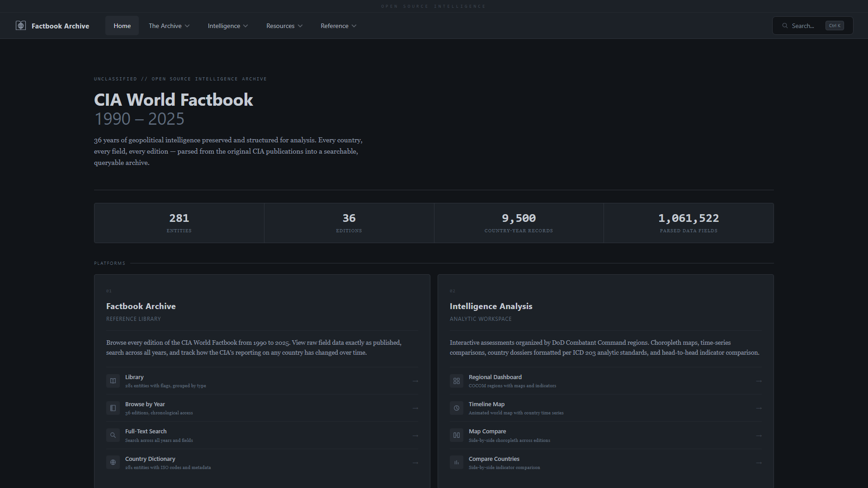Click the Map Compare split icon

[x=457, y=436]
